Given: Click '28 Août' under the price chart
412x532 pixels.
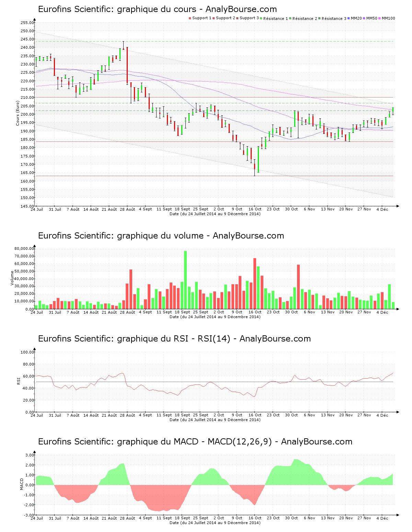Looking at the screenshot, I should (128, 209).
